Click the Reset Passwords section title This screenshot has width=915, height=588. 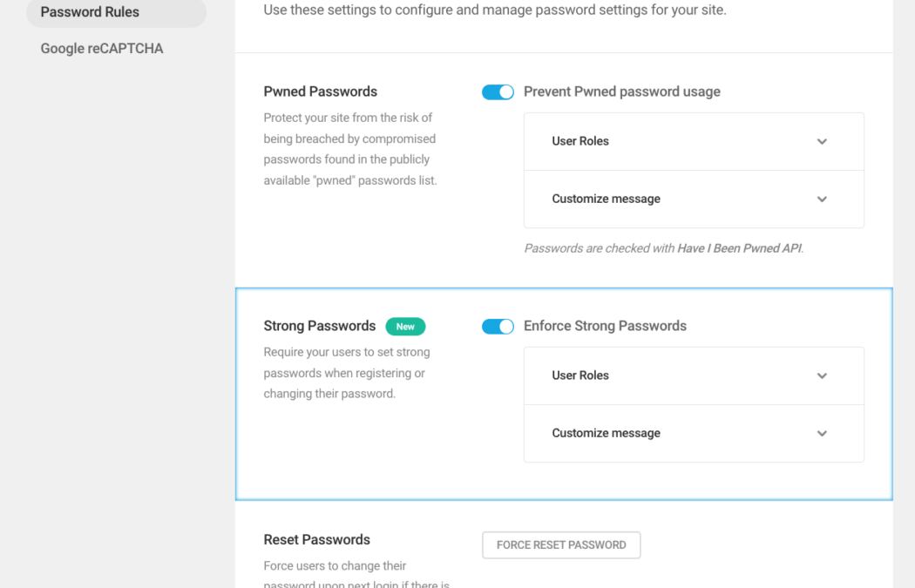[316, 539]
